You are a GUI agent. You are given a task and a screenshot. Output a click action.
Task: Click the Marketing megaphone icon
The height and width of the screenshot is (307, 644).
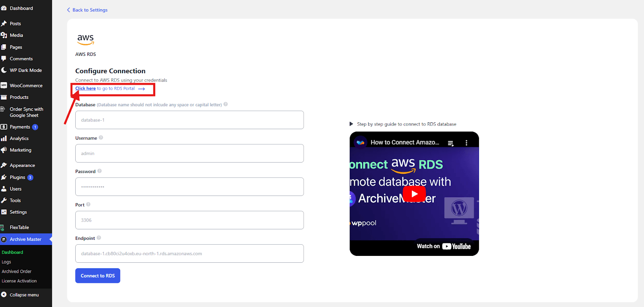click(4, 150)
